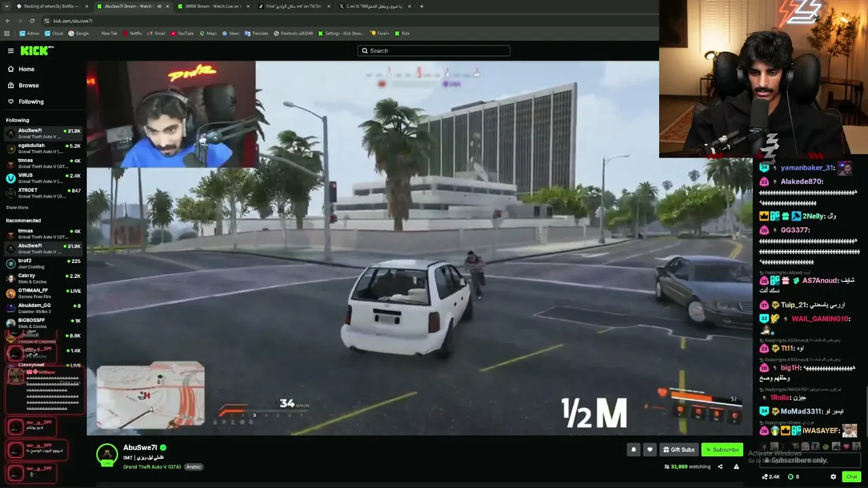The image size is (868, 488).
Task: Open the Paletools bookmark
Action: pos(294,33)
